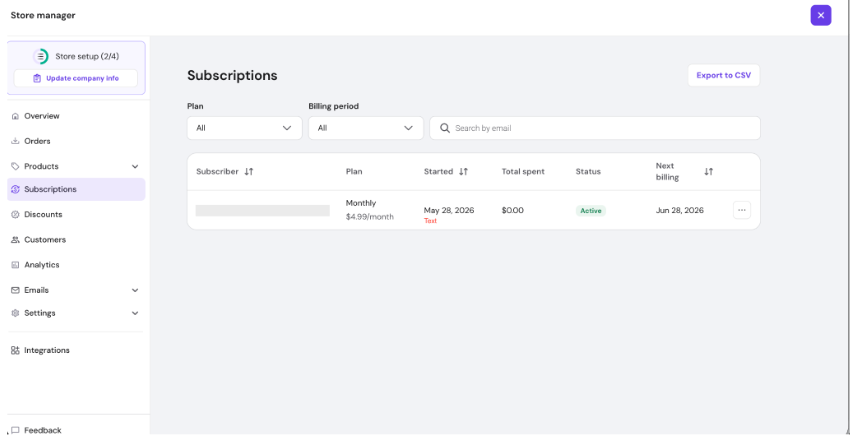Click the Search by email field

tap(595, 128)
